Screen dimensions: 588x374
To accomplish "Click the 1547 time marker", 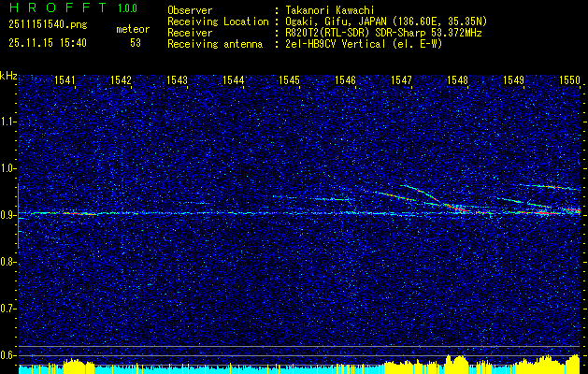I will pos(401,79).
